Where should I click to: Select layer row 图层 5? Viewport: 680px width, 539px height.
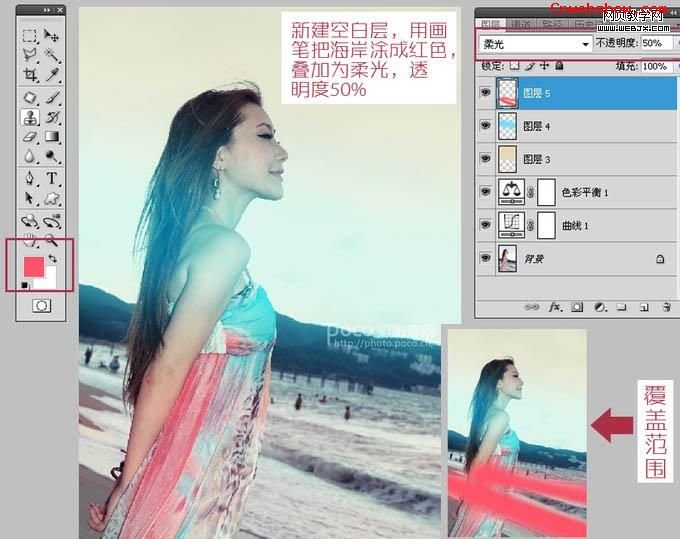click(x=577, y=93)
